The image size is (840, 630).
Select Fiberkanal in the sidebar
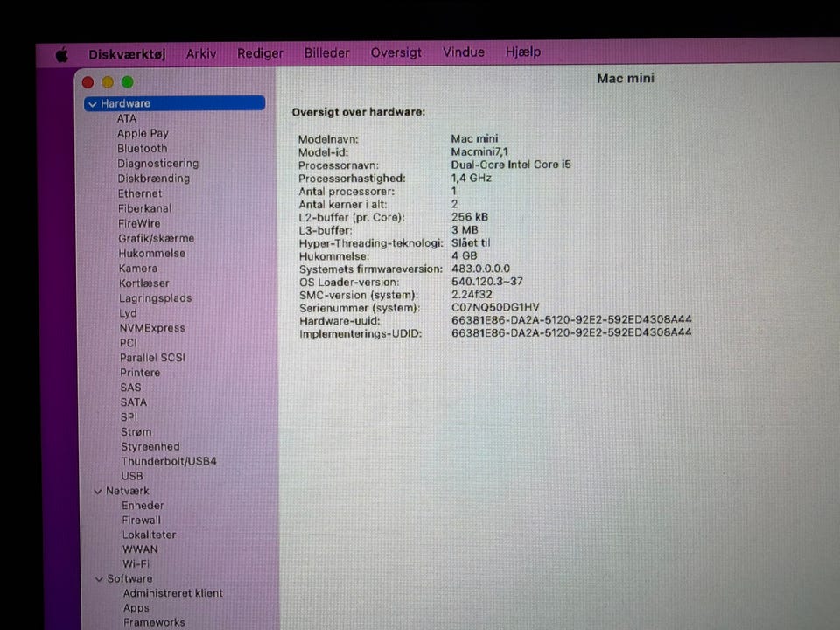tap(144, 208)
